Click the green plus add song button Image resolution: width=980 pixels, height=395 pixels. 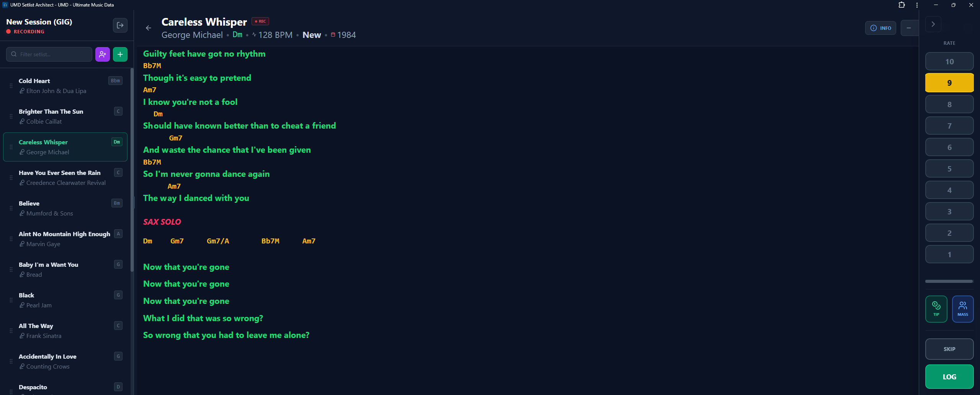tap(120, 54)
